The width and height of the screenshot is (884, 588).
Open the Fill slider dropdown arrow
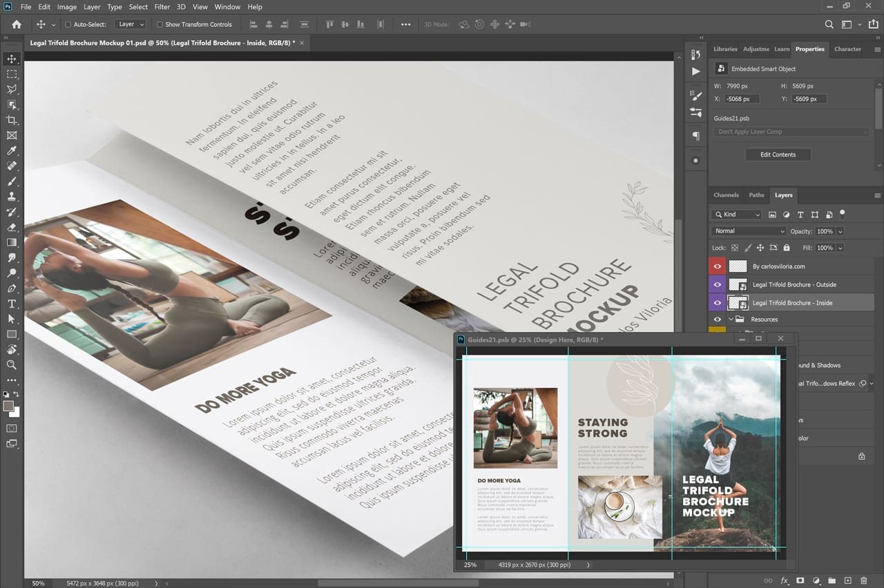840,248
